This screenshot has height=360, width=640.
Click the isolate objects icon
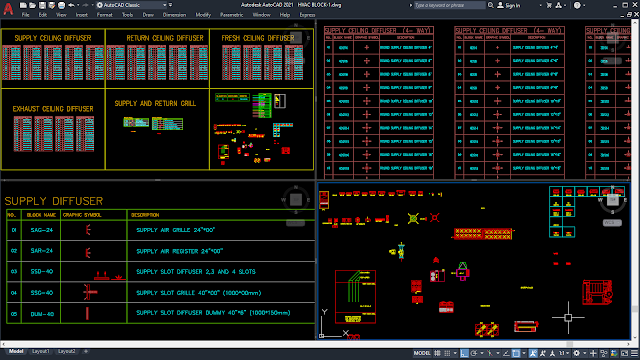pos(604,353)
